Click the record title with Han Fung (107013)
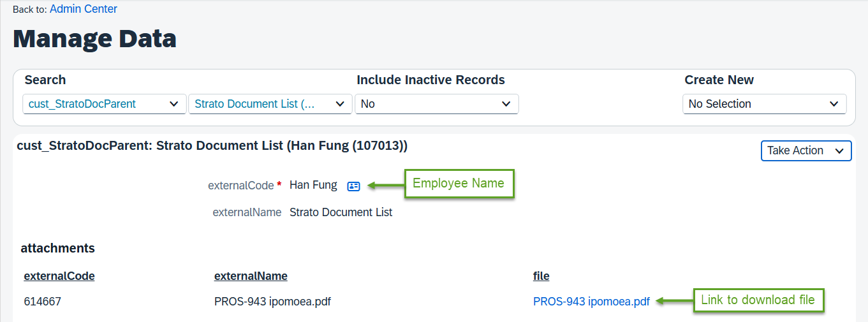868x322 pixels. tap(212, 146)
